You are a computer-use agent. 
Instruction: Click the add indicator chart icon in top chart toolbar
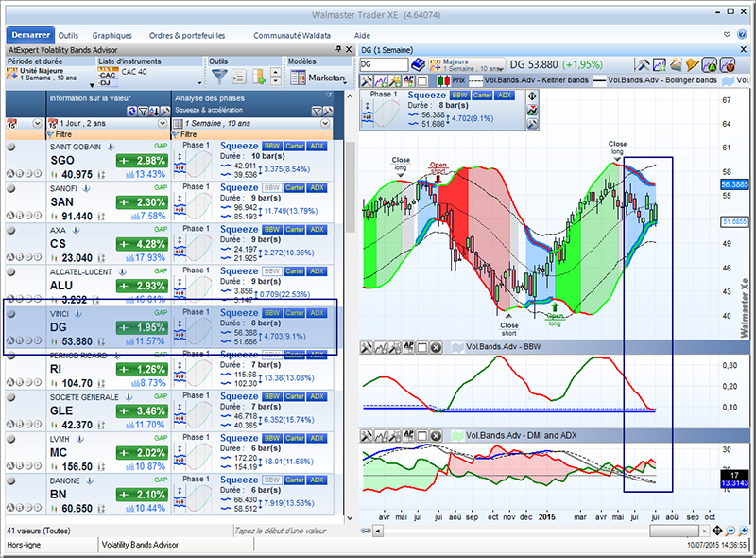[x=659, y=64]
